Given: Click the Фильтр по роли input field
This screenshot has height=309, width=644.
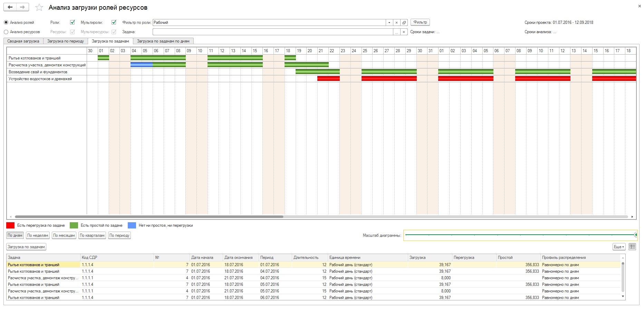Looking at the screenshot, I should pyautogui.click(x=269, y=22).
